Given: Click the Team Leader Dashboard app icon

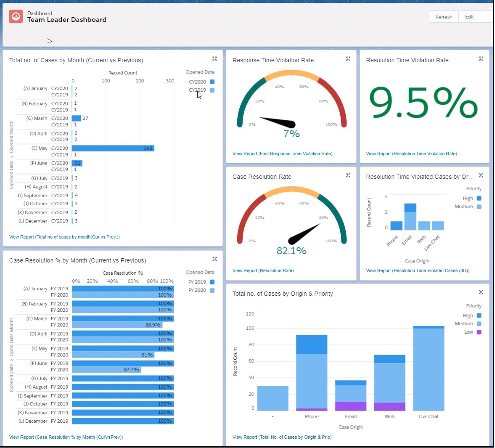Looking at the screenshot, I should [x=16, y=16].
